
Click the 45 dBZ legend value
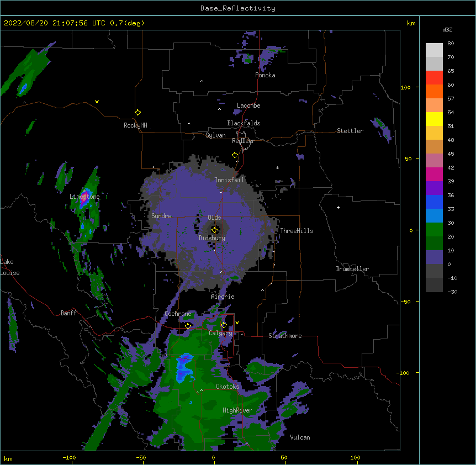tap(451, 154)
